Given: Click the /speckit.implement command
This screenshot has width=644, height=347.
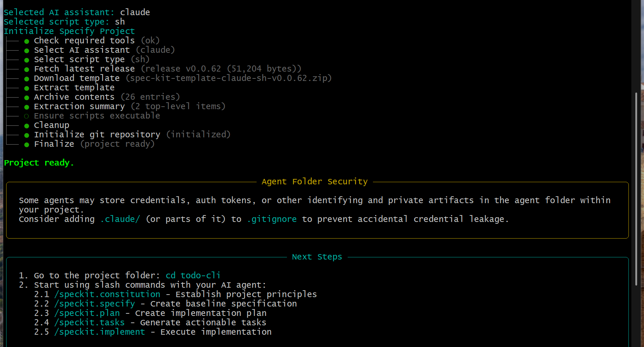Looking at the screenshot, I should tap(100, 332).
